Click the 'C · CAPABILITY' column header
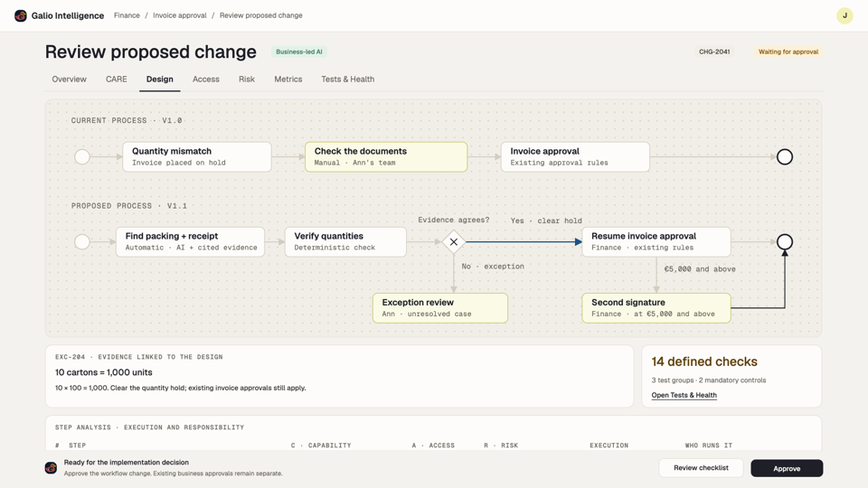This screenshot has height=488, width=868. [x=321, y=446]
